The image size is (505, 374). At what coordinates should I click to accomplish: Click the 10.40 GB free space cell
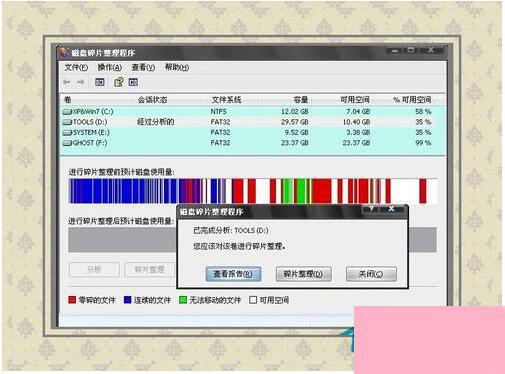click(357, 122)
